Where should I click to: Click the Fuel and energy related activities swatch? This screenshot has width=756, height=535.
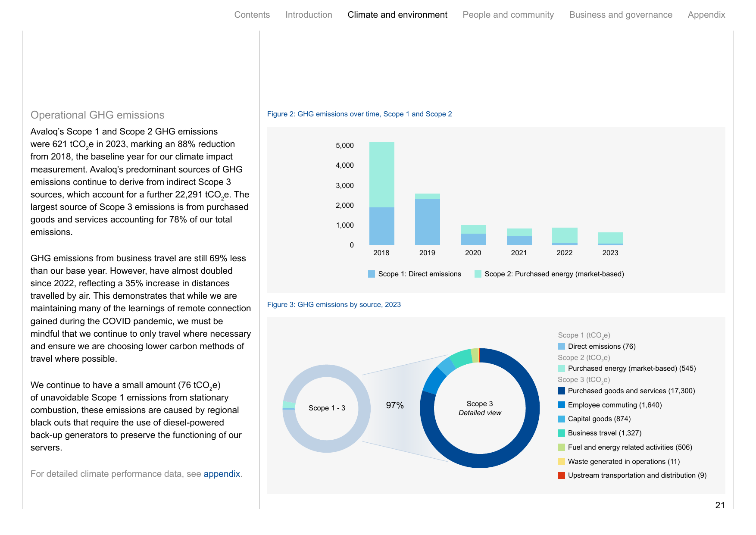561,447
